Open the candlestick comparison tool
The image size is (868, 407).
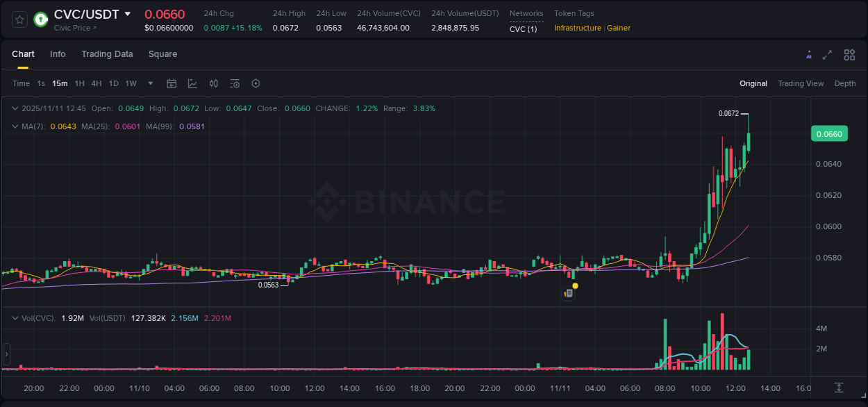click(x=214, y=83)
